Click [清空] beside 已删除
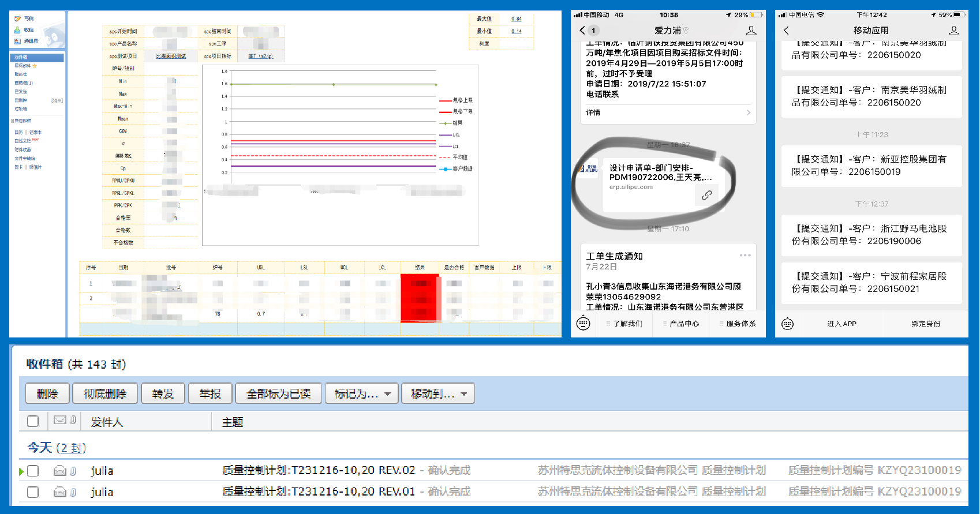 (57, 100)
